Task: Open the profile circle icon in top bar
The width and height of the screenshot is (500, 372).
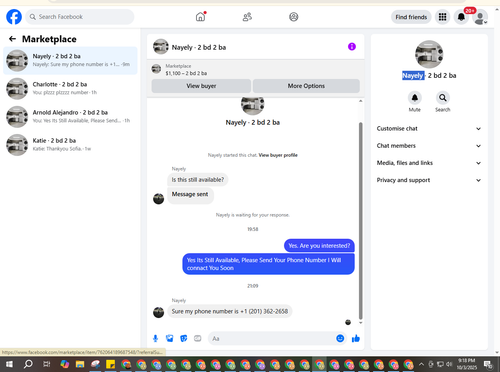Action: pyautogui.click(x=294, y=17)
